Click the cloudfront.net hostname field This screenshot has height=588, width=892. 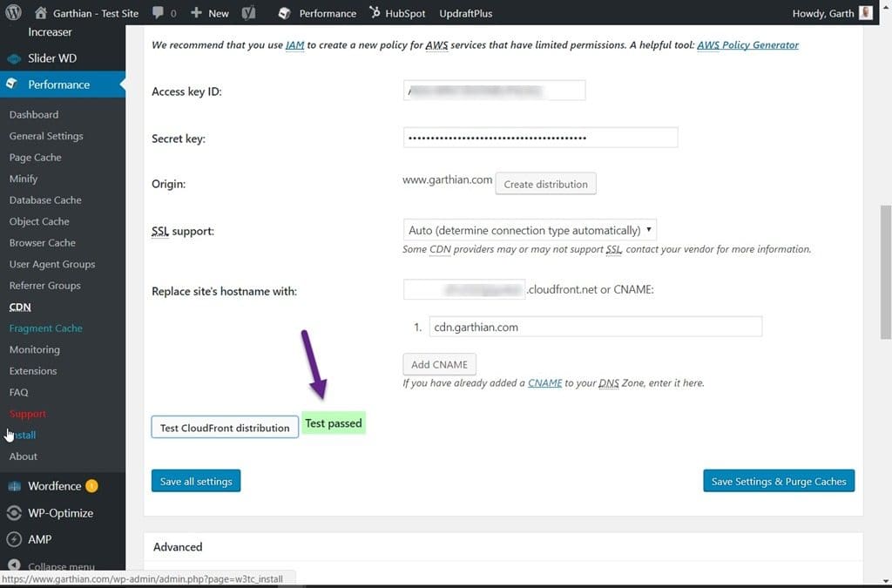(x=464, y=289)
